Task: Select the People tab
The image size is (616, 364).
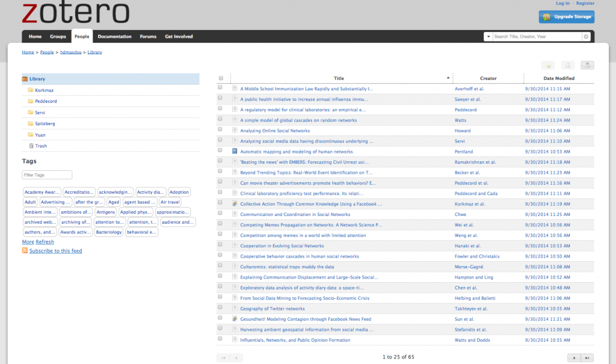Action: pos(82,37)
